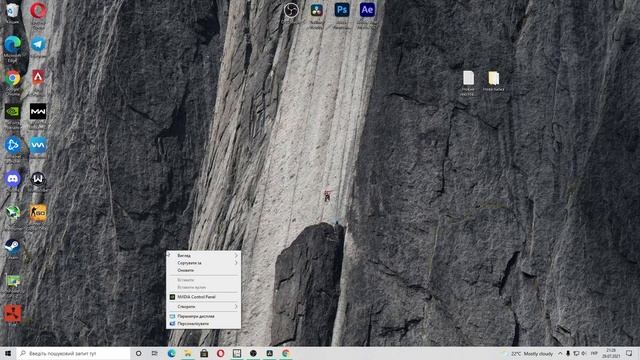Image resolution: width=640 pixels, height=360 pixels.
Task: Open the Recycle Bin desktop icon
Action: [13, 11]
